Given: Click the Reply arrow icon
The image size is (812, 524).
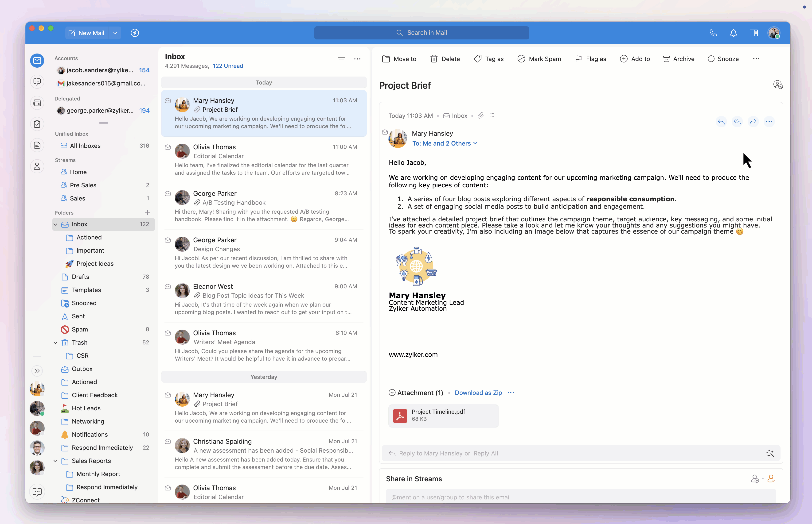Looking at the screenshot, I should click(x=721, y=121).
